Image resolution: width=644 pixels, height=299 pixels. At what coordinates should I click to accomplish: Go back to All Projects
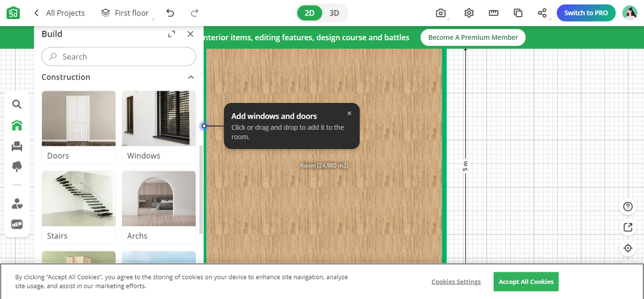pos(59,13)
